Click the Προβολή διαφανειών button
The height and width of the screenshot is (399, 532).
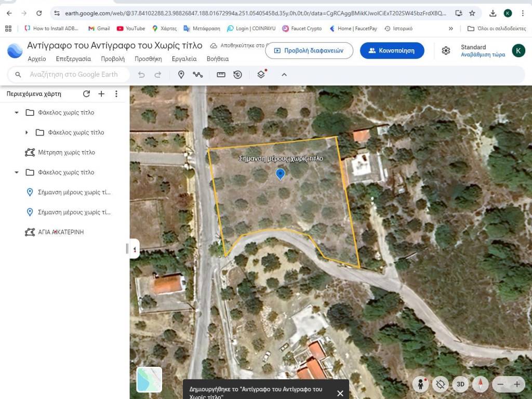point(309,50)
